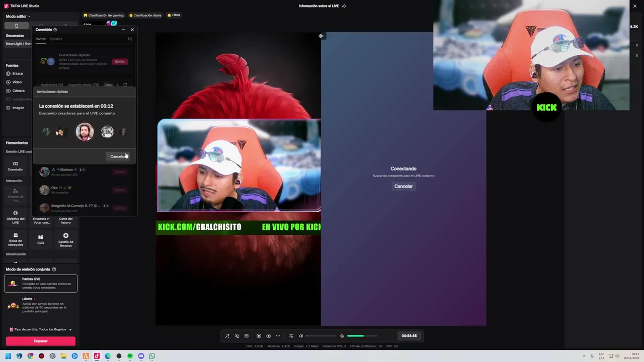This screenshot has width=644, height=362.
Task: Open Mariana's row in creator list
Action: [x=85, y=171]
